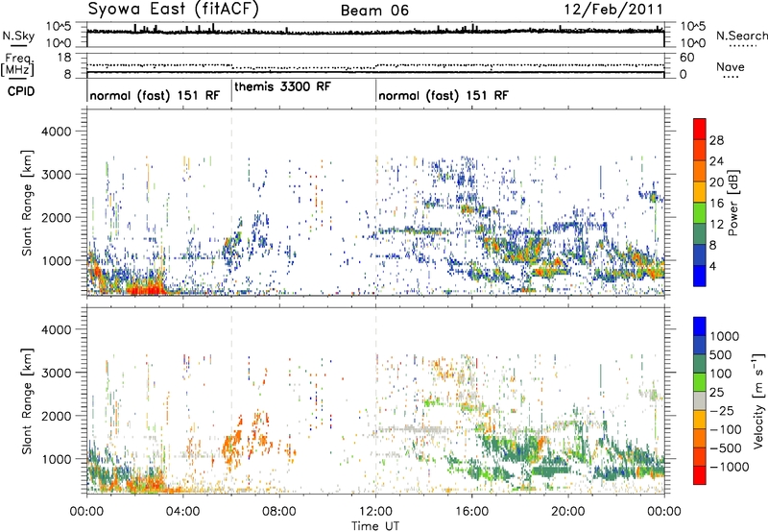Click the '18' frequency axis tick
The image size is (768, 532).
tap(64, 58)
